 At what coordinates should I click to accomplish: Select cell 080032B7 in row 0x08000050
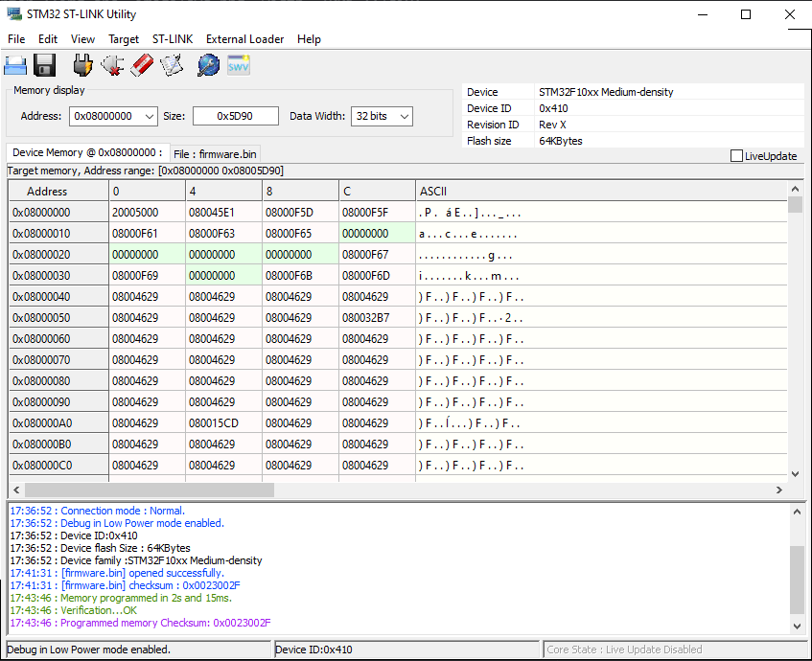377,318
